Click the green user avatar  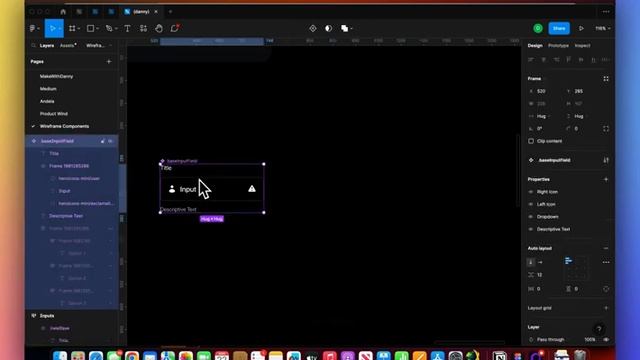[538, 28]
